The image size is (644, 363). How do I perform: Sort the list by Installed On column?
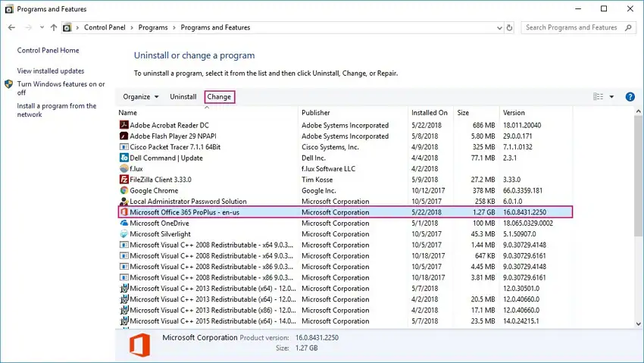(x=430, y=112)
